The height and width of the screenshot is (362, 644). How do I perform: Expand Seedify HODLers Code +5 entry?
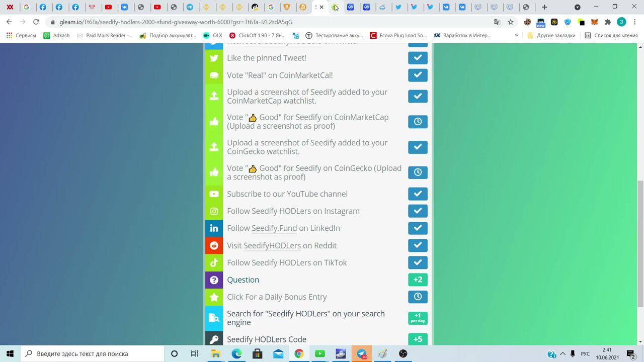coord(418,339)
